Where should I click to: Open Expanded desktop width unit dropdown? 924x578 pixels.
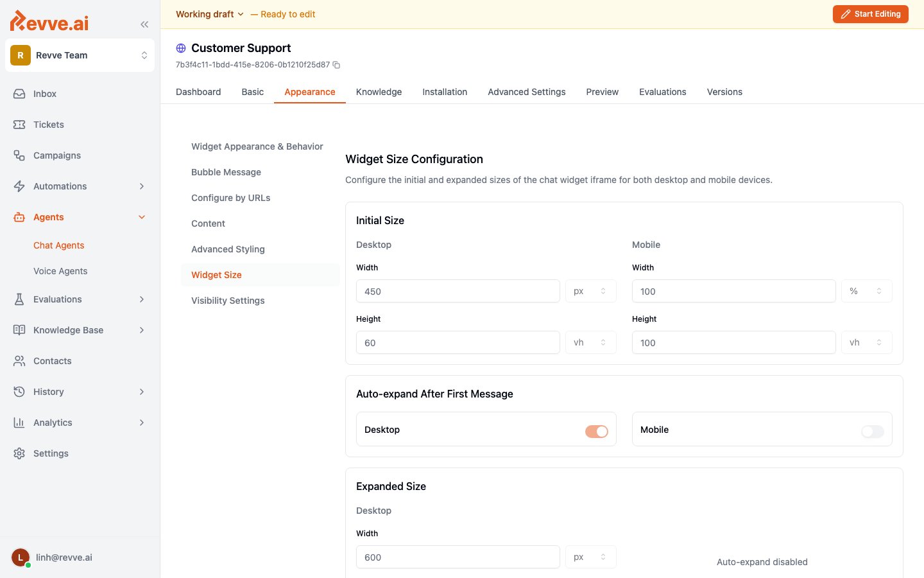(x=591, y=557)
